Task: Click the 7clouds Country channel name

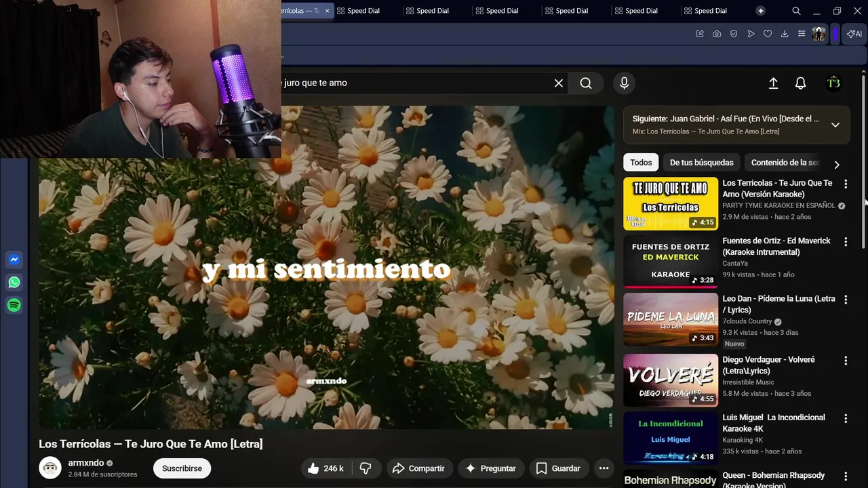Action: tap(747, 321)
